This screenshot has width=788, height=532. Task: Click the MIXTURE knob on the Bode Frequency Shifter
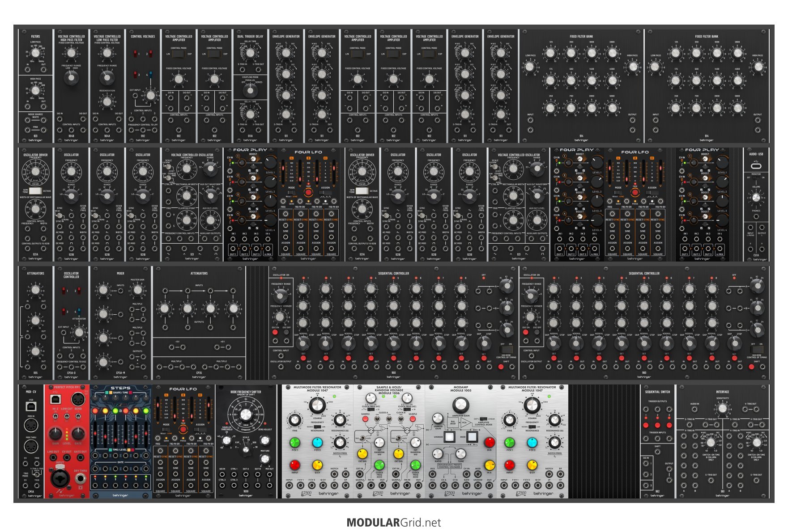(265, 459)
